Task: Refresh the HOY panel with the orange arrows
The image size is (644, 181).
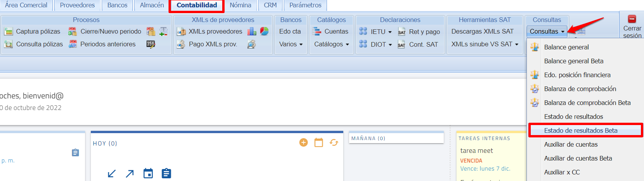Action: (x=334, y=142)
